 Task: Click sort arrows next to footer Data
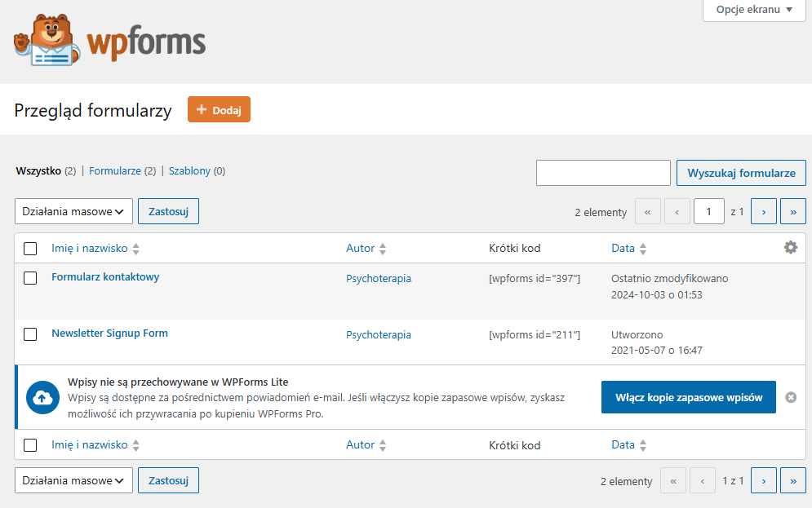point(642,445)
